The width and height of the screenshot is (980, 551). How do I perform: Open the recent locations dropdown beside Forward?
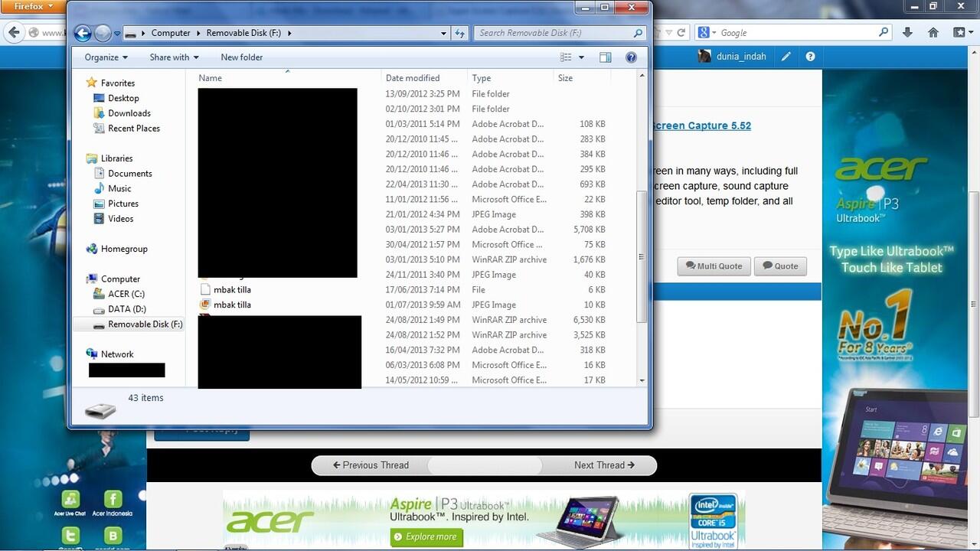117,34
